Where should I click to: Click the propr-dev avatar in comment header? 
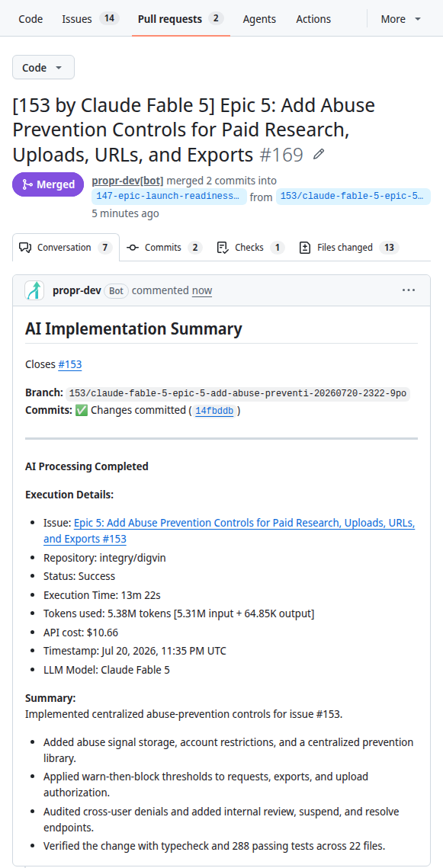[x=34, y=290]
